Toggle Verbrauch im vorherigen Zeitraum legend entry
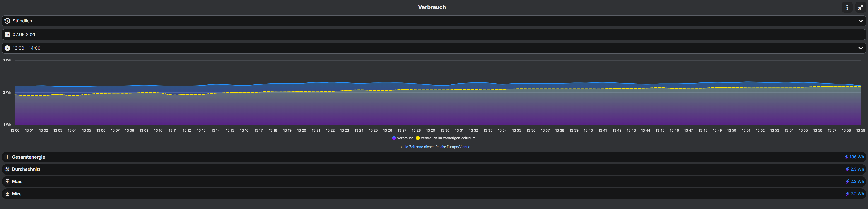The height and width of the screenshot is (209, 868). (x=446, y=138)
